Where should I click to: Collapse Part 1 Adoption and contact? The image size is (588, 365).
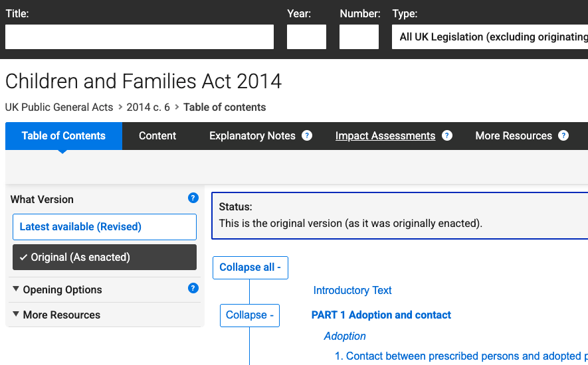tap(250, 315)
